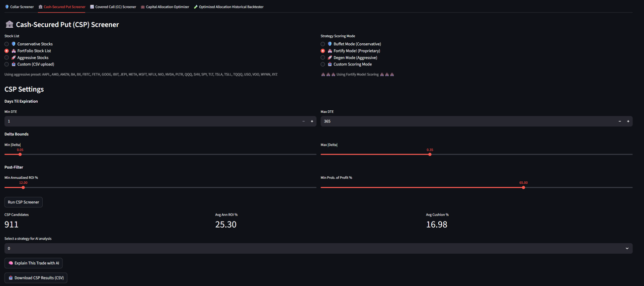This screenshot has height=286, width=644.
Task: Click the Min Prob. of Profit % slider handle
Action: tap(523, 187)
